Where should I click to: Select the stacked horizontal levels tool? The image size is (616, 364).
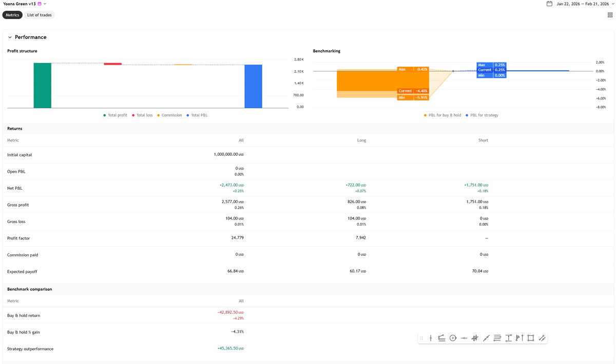[x=497, y=338]
